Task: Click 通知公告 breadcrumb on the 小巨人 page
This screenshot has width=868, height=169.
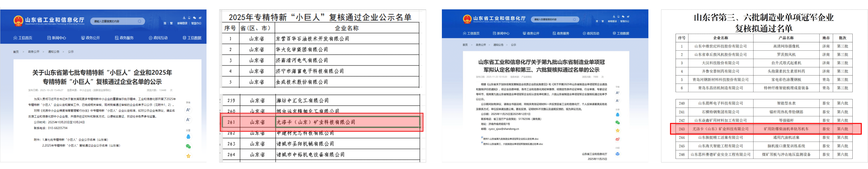Action: click(54, 52)
